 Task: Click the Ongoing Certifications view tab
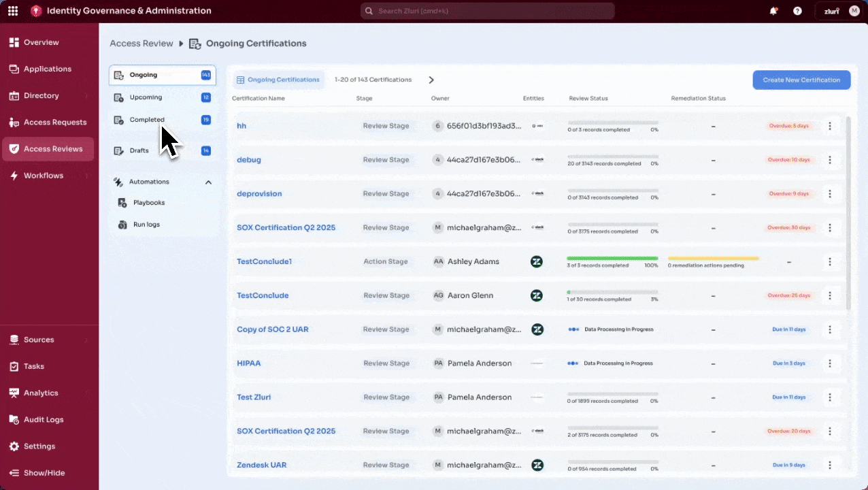pos(278,80)
